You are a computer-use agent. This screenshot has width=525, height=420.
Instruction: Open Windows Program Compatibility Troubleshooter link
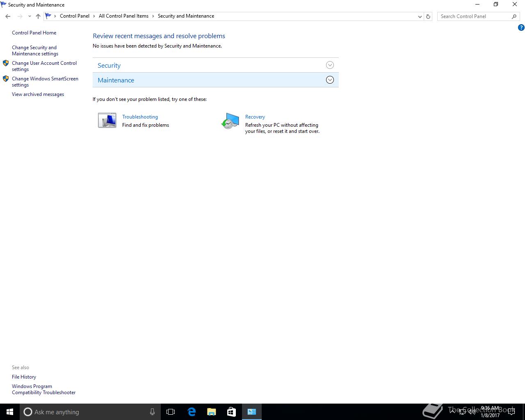44,389
